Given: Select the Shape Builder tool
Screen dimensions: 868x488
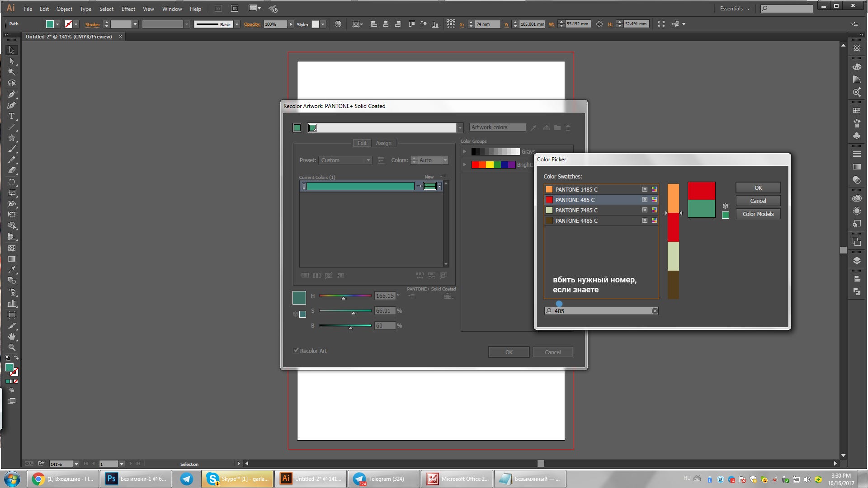Looking at the screenshot, I should (x=12, y=225).
